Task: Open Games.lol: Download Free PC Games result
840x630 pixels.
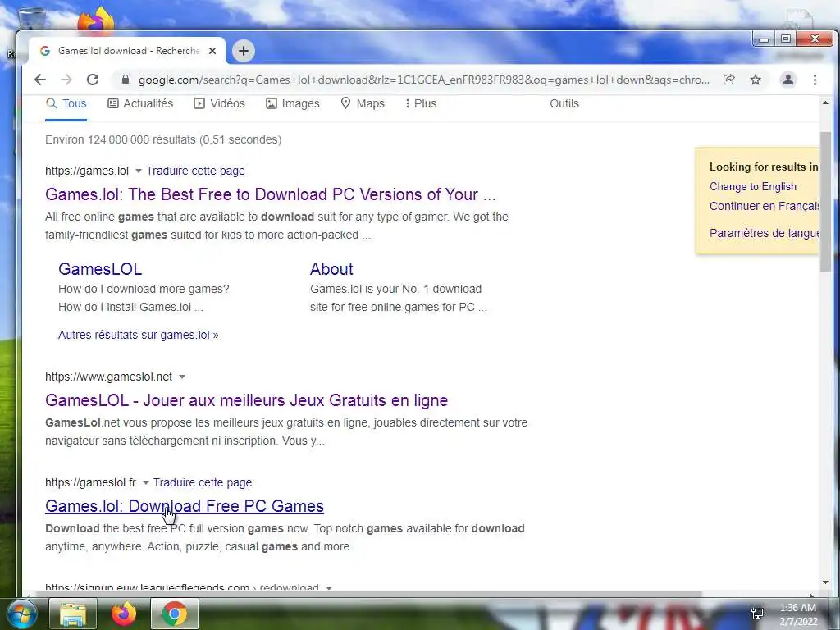Action: (185, 506)
